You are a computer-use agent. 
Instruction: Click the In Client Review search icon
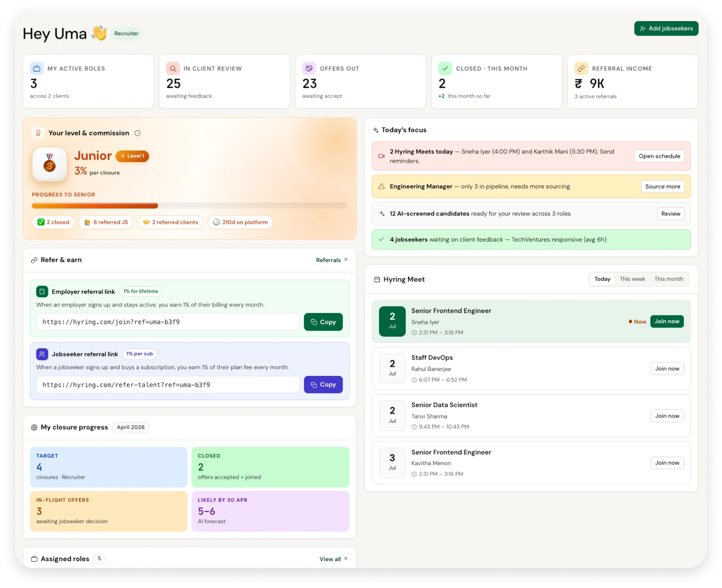pos(173,69)
